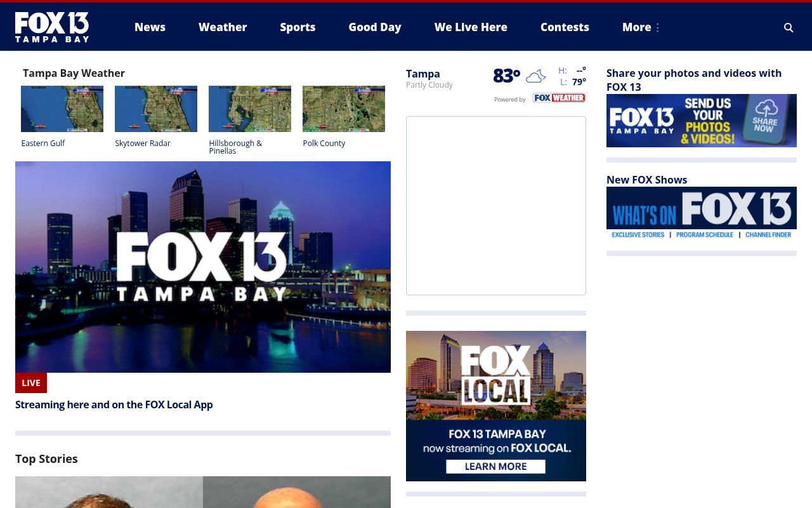812x508 pixels.
Task: Go to Good Day section
Action: pos(375,27)
